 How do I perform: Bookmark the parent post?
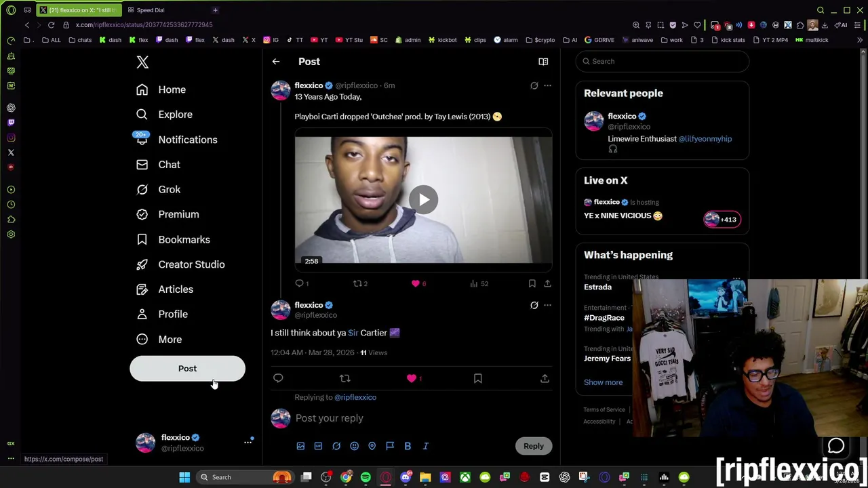(532, 283)
